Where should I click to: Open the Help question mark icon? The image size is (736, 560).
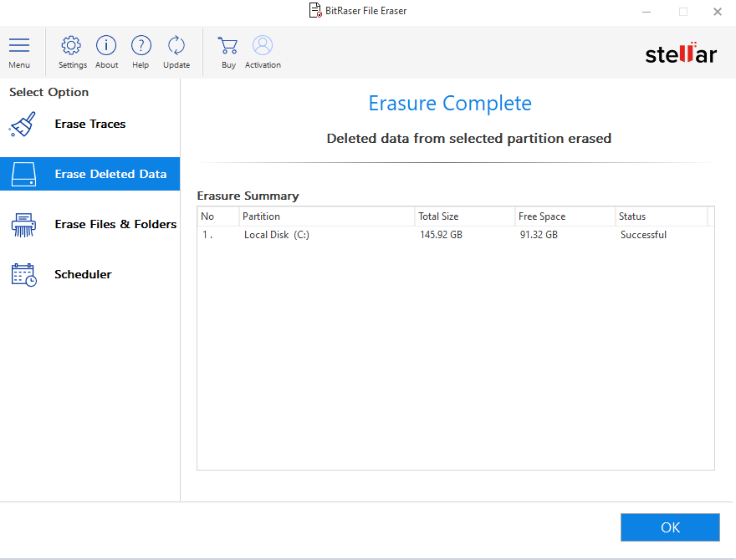point(141,45)
